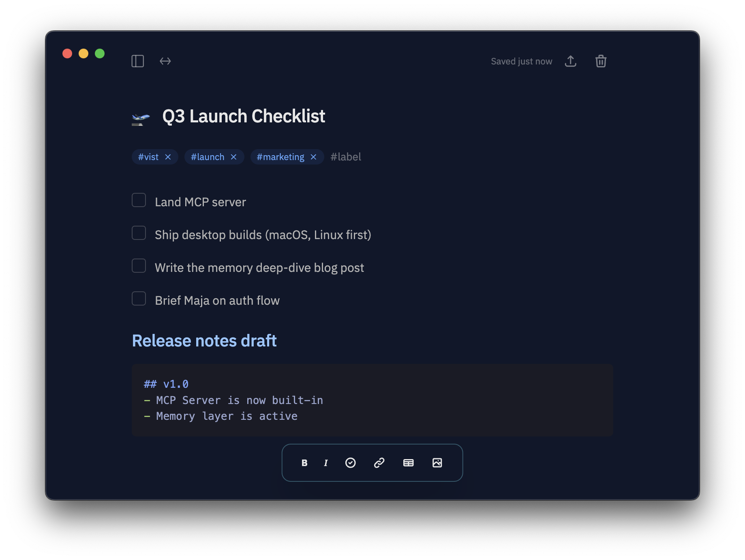745x560 pixels.
Task: Focus the #label tag input
Action: 346,157
